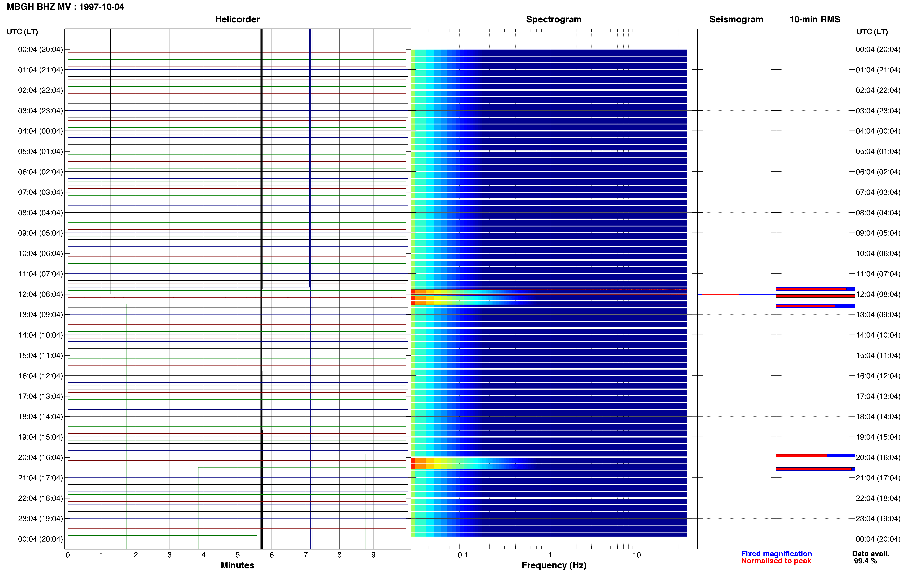Viewport: 924px width, 578px height.
Task: Select the 10-min RMS panel heading
Action: click(x=815, y=20)
